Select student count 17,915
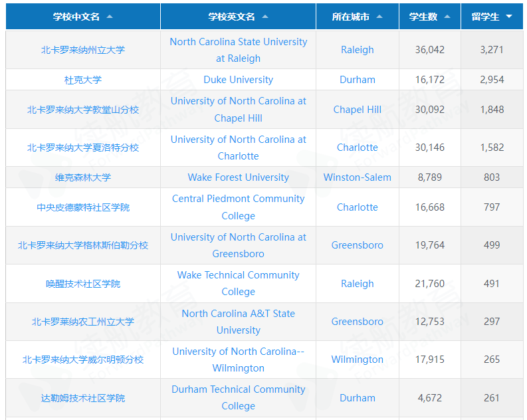This screenshot has height=420, width=527. pos(430,360)
